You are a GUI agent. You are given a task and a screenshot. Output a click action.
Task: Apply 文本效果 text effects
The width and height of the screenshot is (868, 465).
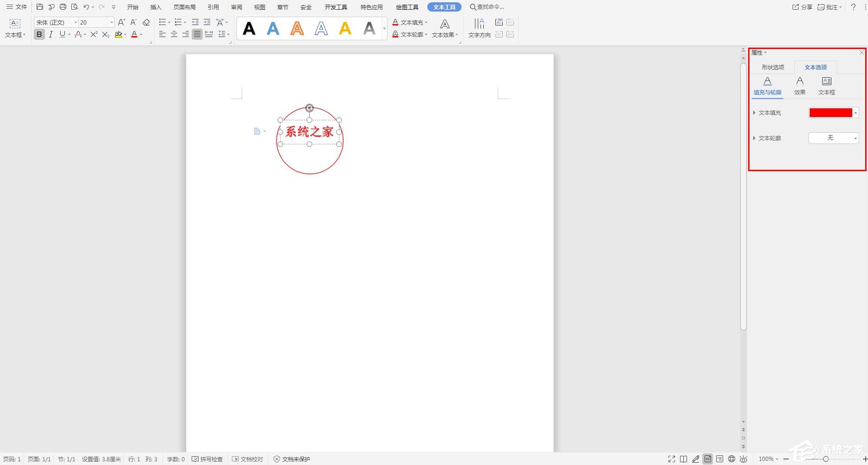(x=443, y=34)
